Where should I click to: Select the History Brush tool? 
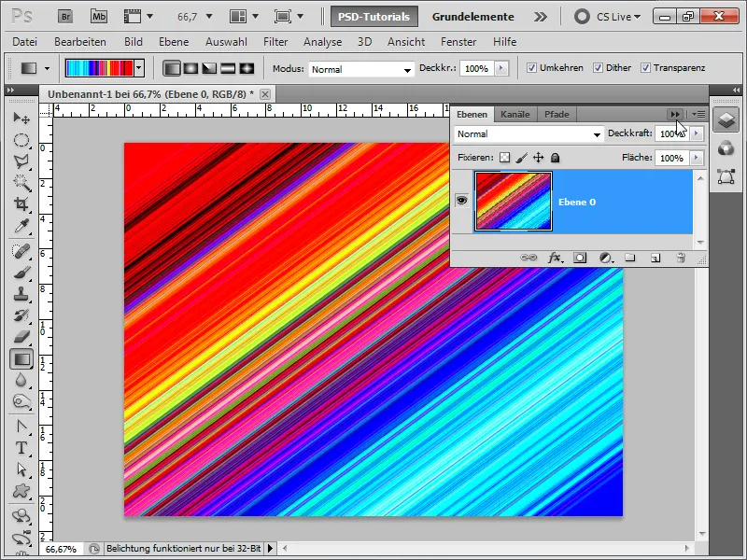pyautogui.click(x=21, y=315)
